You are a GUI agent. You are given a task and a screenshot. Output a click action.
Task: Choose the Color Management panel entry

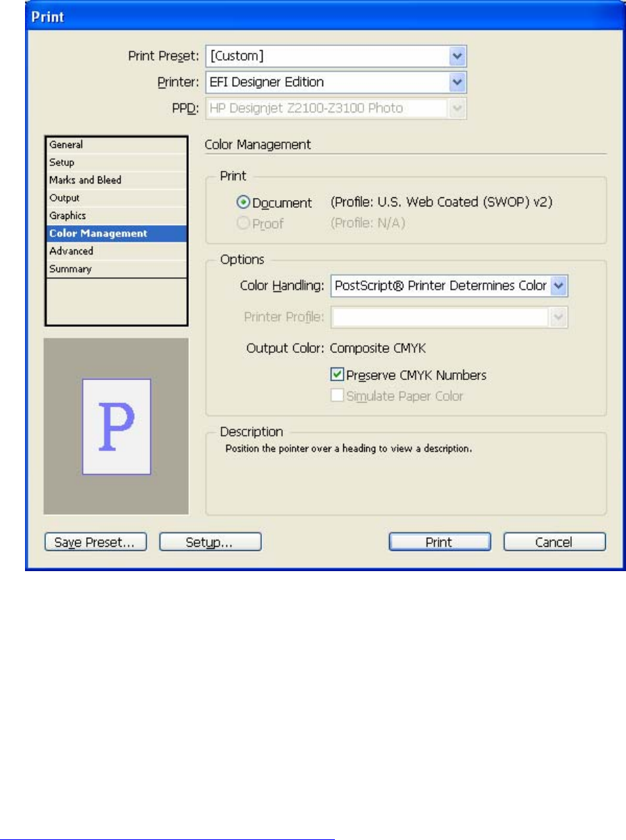[x=117, y=233]
